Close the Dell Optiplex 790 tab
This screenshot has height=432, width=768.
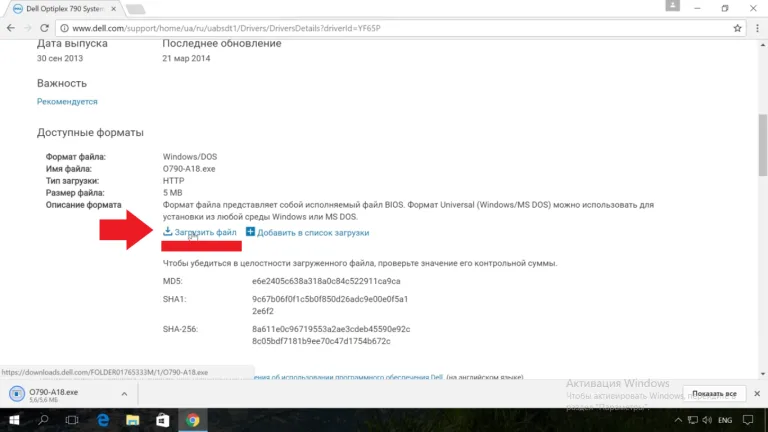[x=114, y=9]
